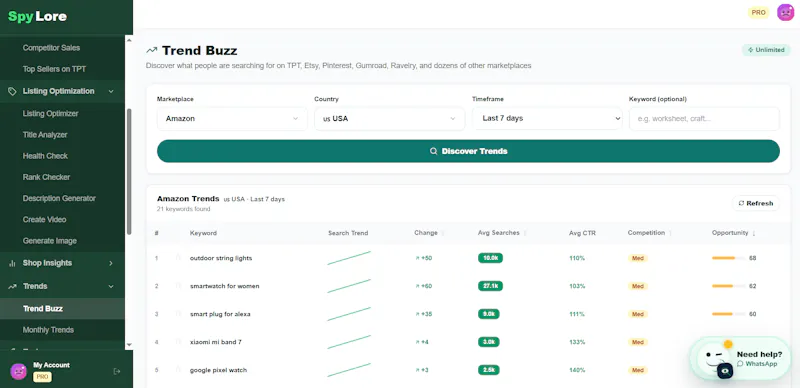The width and height of the screenshot is (800, 388).
Task: Open the Need help WhatsApp widget
Action: [740, 358]
